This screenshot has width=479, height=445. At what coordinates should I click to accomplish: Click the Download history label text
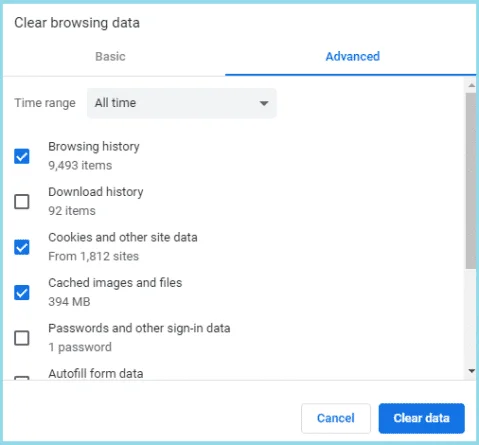(x=96, y=192)
